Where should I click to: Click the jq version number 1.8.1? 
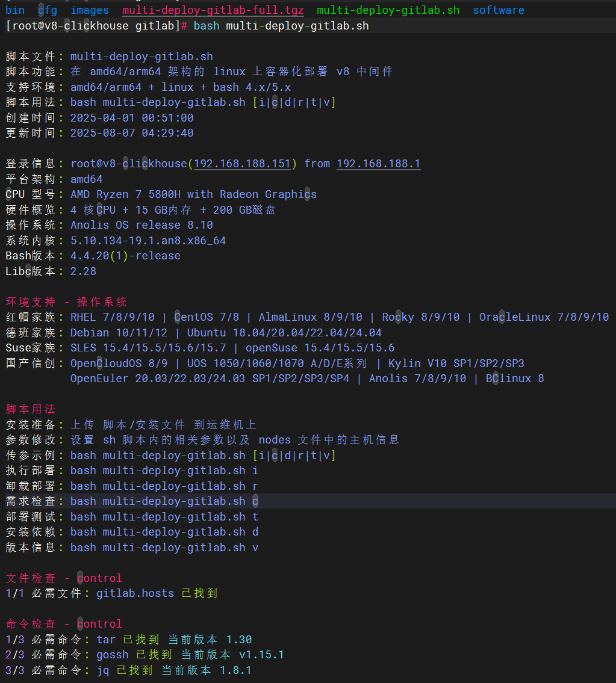tap(235, 670)
